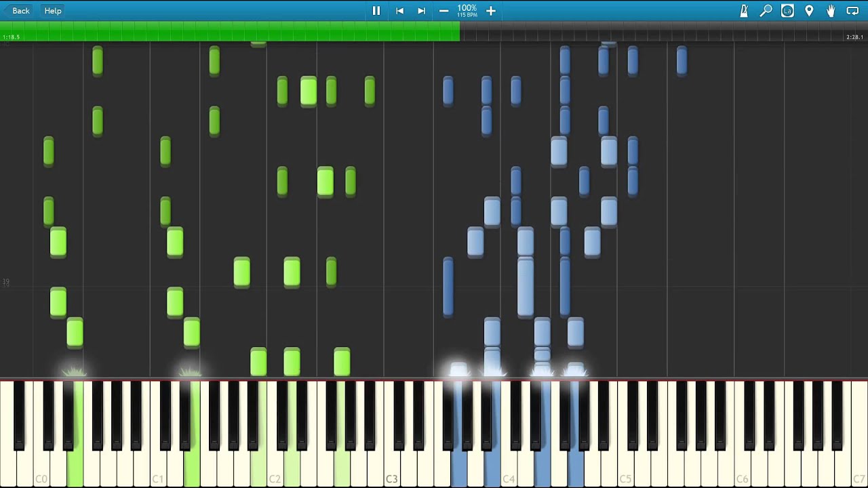The image size is (868, 488).
Task: Click the C6 labeled piano key
Action: pos(743,468)
